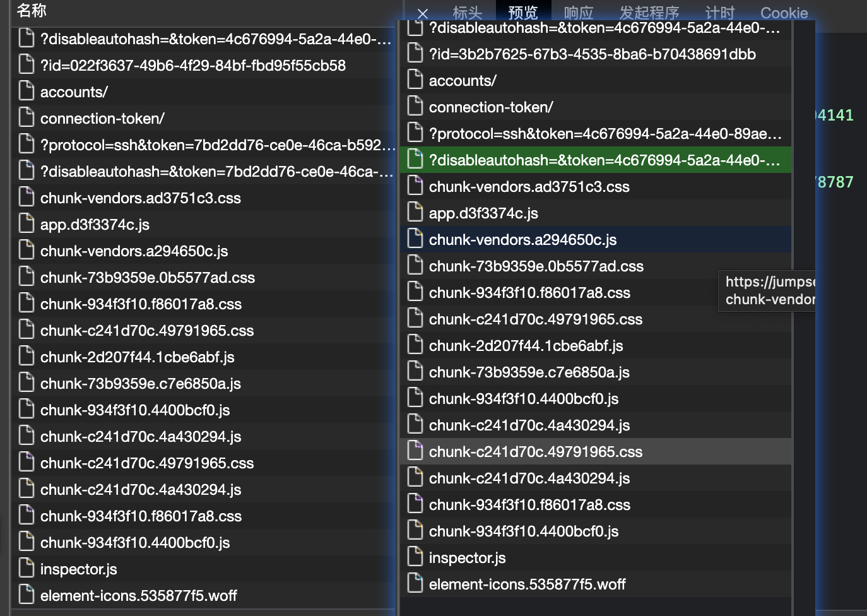This screenshot has width=867, height=616.
Task: Open the 计时 tab
Action: (720, 13)
